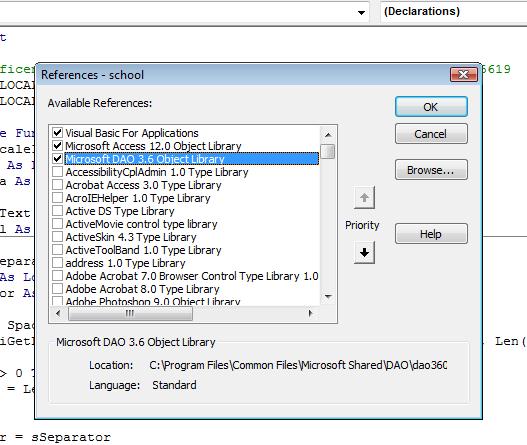Click horizontal scroll left arrow in list
The width and height of the screenshot is (527, 445).
pos(58,313)
